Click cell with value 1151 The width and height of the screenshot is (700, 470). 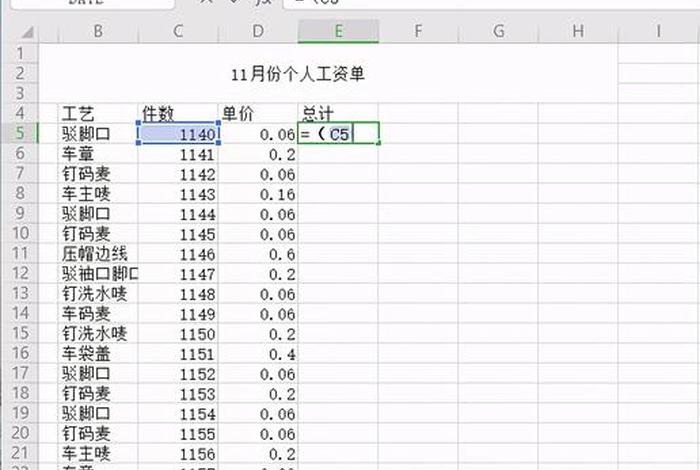tap(178, 353)
